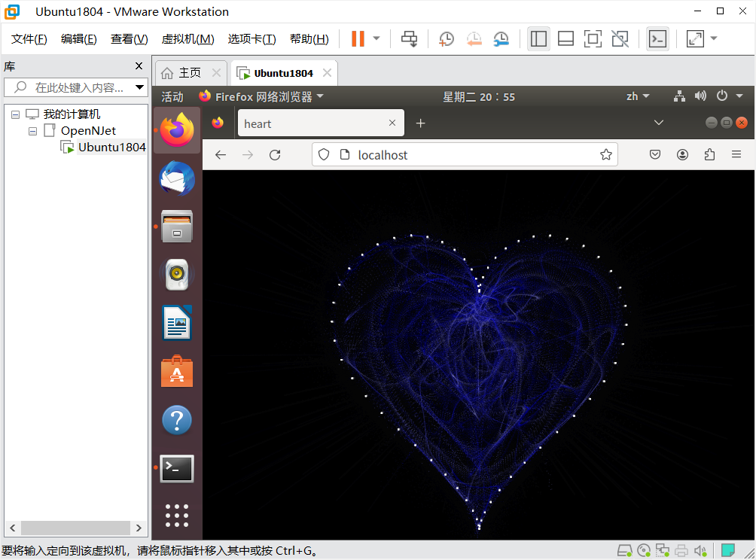Open LibreOffice Writer from the dock
This screenshot has height=560, width=756.
tap(177, 322)
